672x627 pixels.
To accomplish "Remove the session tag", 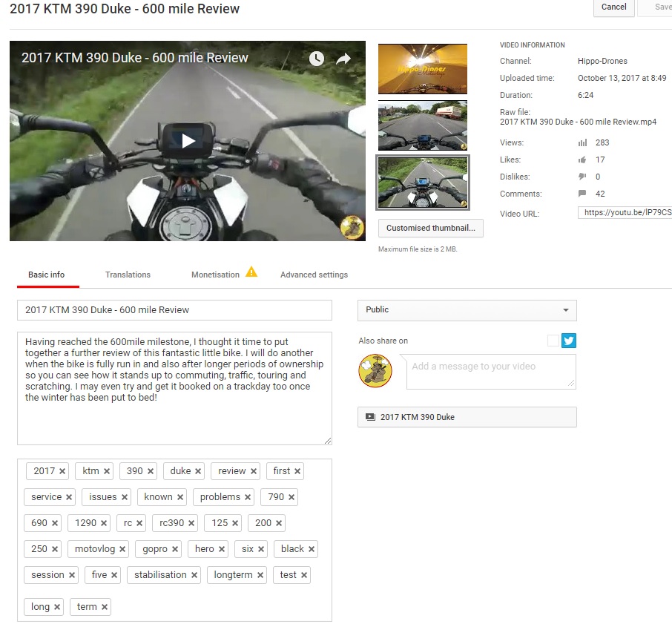I will (71, 575).
